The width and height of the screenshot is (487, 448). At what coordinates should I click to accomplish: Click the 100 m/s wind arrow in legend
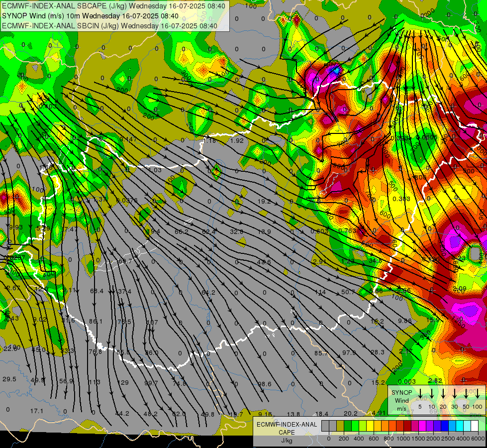click(478, 393)
